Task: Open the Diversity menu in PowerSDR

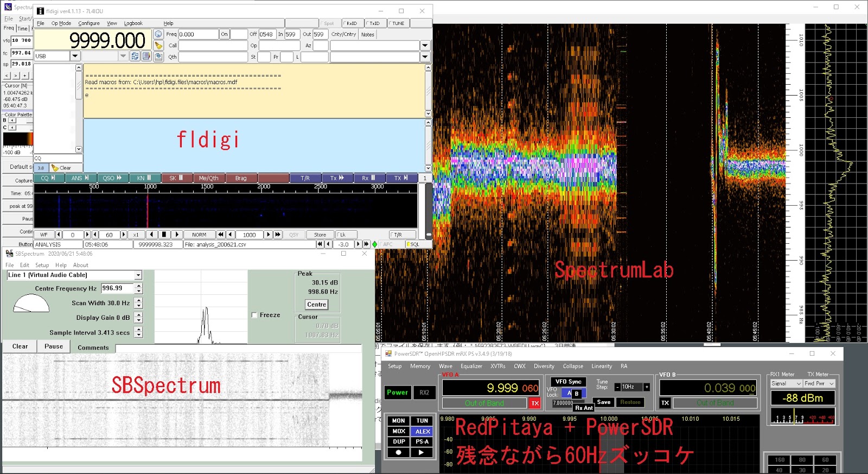Action: point(544,366)
